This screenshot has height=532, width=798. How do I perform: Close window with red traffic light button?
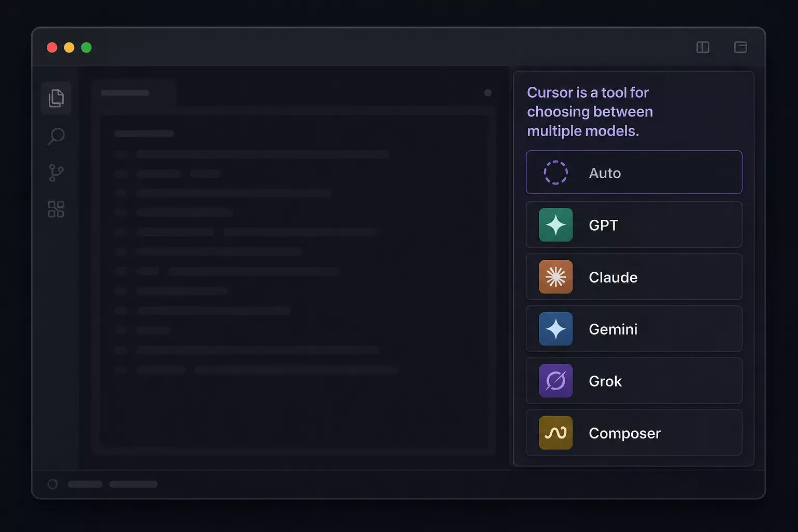pyautogui.click(x=52, y=48)
